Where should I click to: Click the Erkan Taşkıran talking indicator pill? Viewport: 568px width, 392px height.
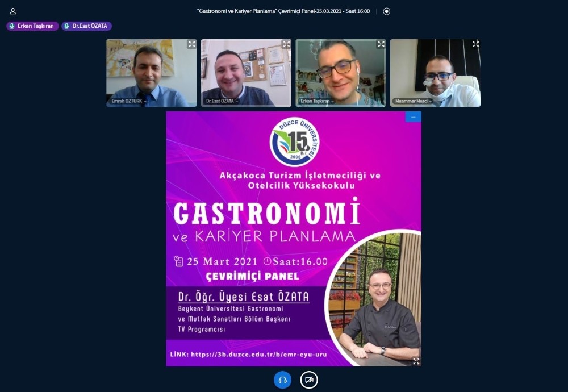pos(32,26)
